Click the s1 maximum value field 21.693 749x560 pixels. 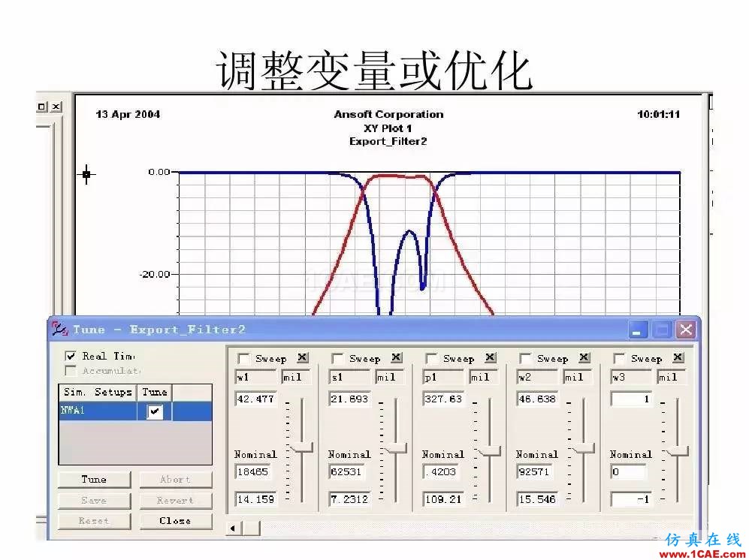pyautogui.click(x=350, y=399)
